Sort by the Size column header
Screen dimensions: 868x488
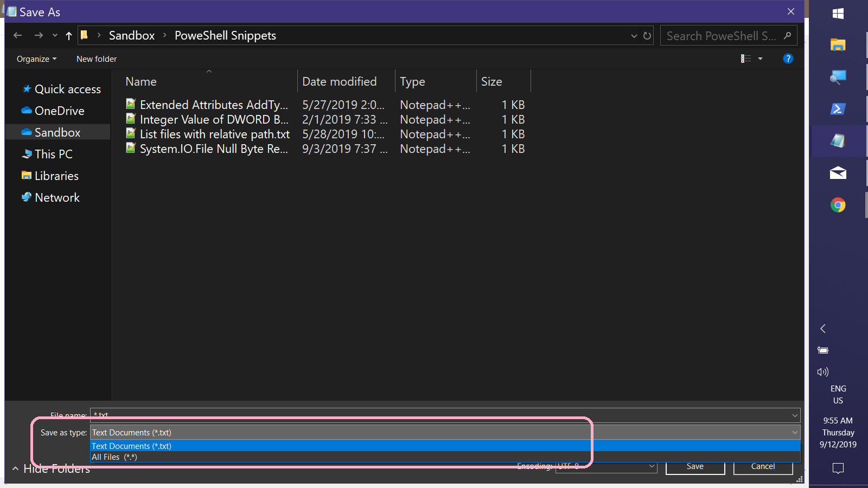point(492,81)
